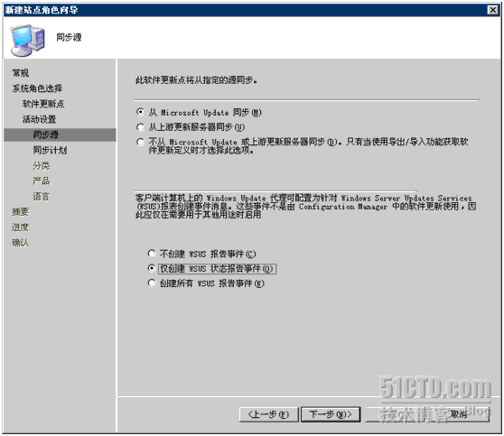Click the computer wizard icon in header

click(28, 40)
